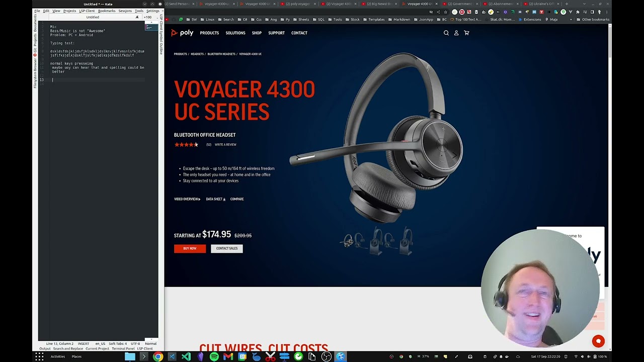Open the Edit menu in Kate
The width and height of the screenshot is (644, 362).
point(46,11)
